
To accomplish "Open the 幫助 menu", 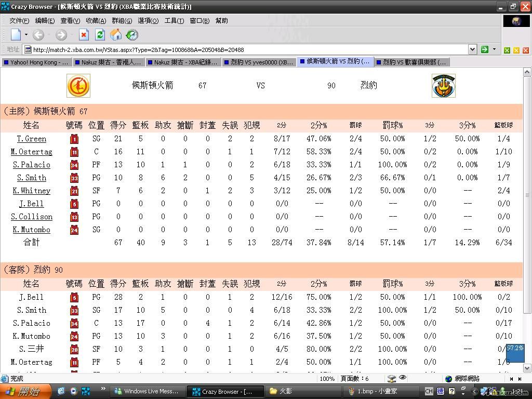I will [x=221, y=21].
